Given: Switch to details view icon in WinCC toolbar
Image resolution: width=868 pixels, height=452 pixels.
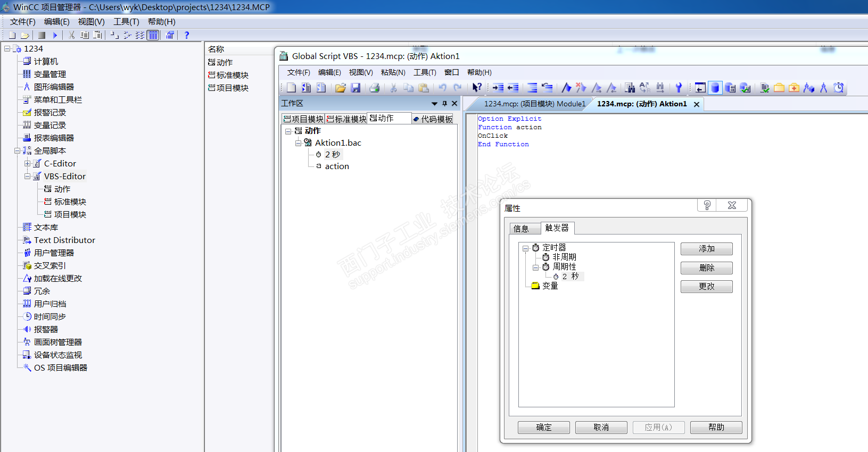Looking at the screenshot, I should 153,35.
